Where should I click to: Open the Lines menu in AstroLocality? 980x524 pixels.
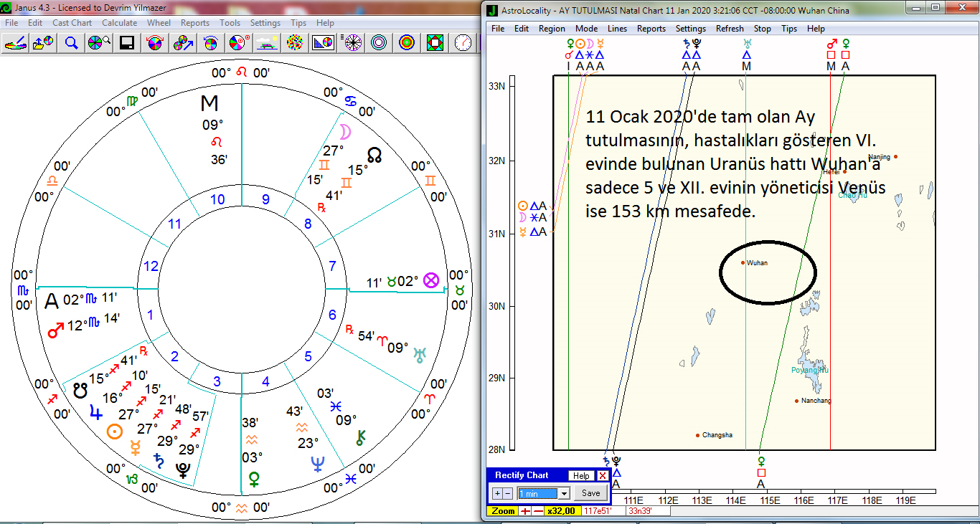coord(617,29)
